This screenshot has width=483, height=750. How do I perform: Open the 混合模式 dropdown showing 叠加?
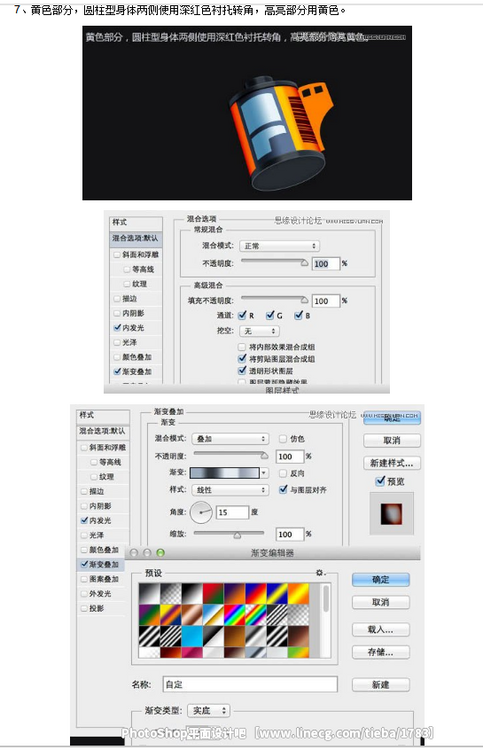click(231, 439)
